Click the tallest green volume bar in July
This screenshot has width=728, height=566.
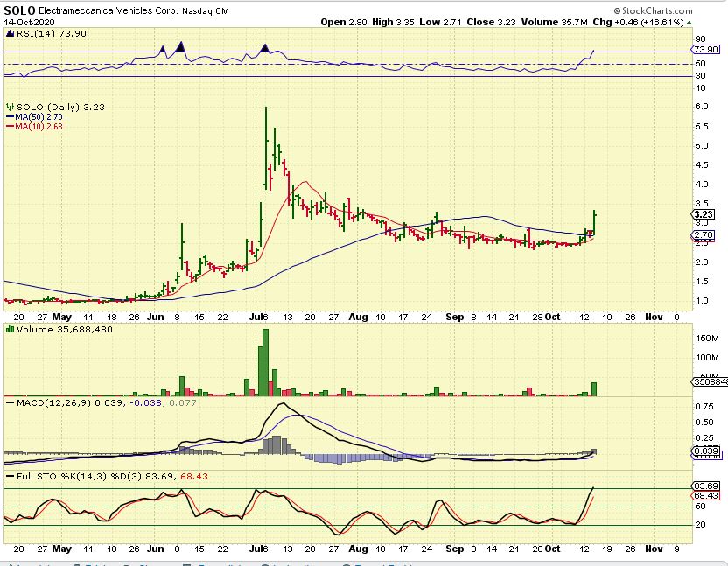click(266, 363)
